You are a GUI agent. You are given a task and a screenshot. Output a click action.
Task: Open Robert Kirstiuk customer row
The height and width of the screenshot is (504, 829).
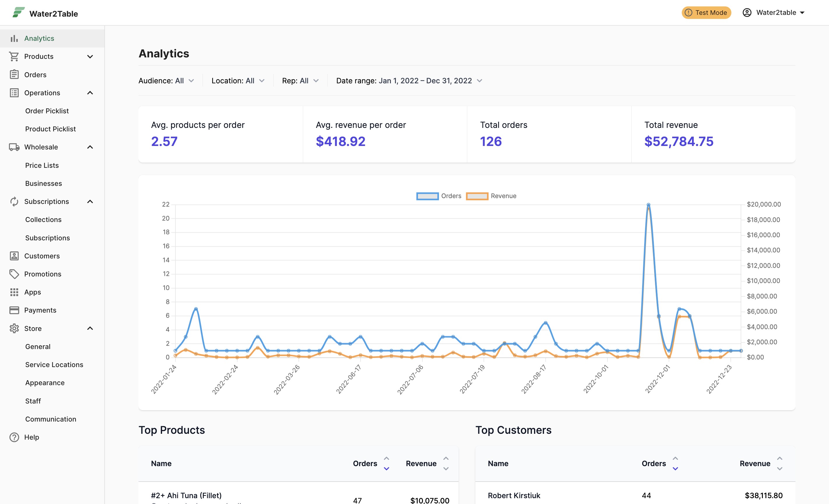635,495
